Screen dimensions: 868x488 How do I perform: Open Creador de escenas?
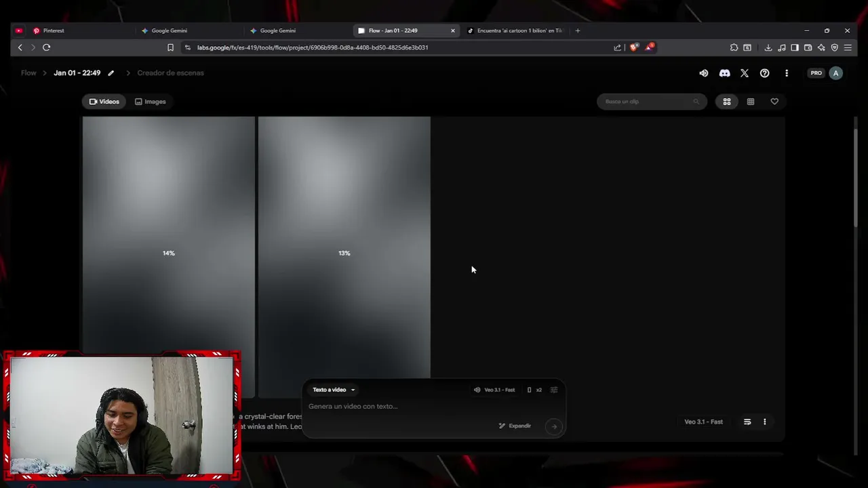[x=170, y=73]
